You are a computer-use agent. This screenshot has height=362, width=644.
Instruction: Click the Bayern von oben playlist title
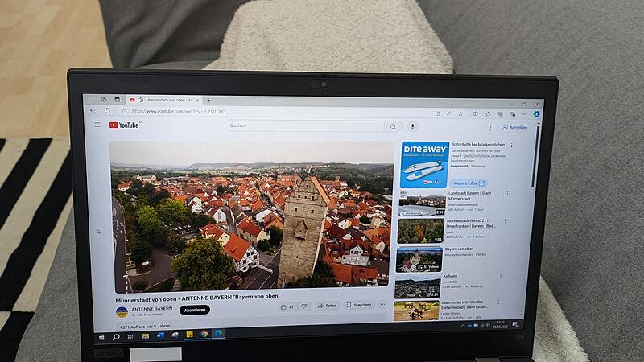(x=459, y=249)
